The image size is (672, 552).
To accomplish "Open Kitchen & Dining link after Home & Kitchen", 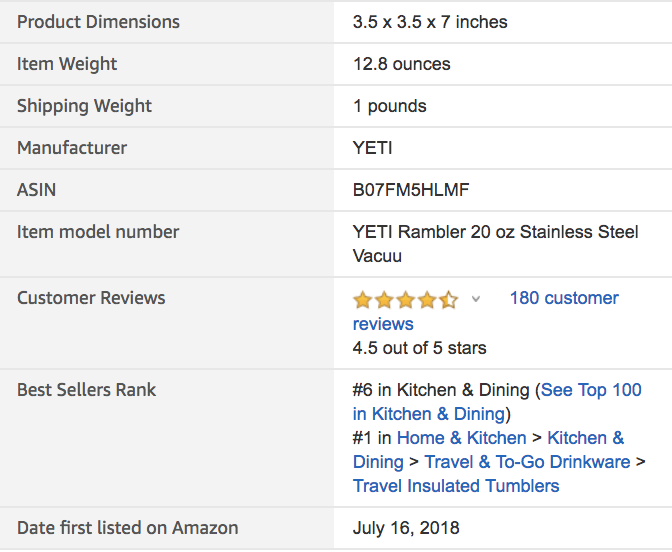I will [585, 438].
